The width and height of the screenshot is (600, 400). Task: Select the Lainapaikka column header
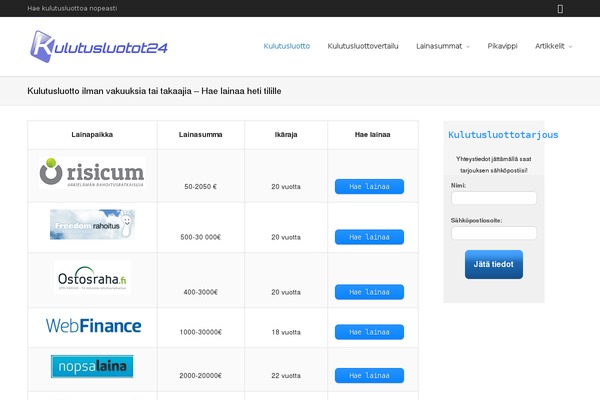point(92,134)
